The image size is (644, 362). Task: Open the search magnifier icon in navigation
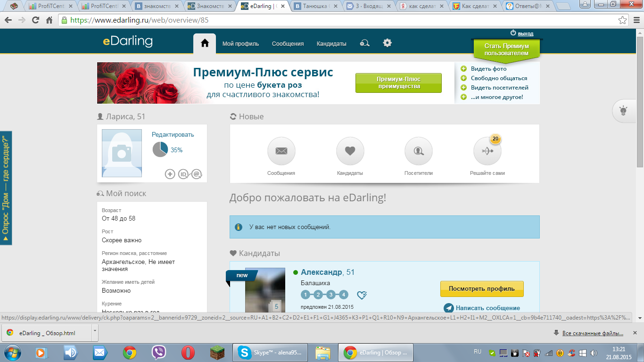[x=364, y=43]
